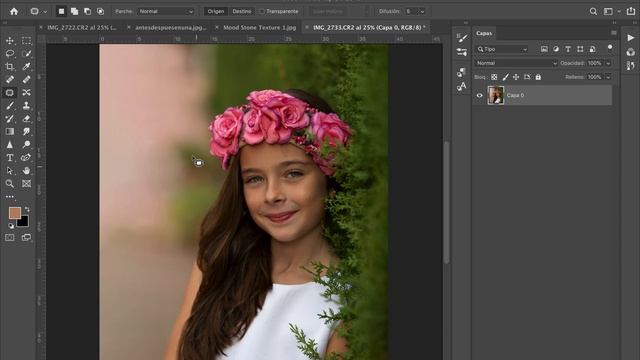The width and height of the screenshot is (640, 360).
Task: Select the Eraser tool
Action: click(27, 119)
